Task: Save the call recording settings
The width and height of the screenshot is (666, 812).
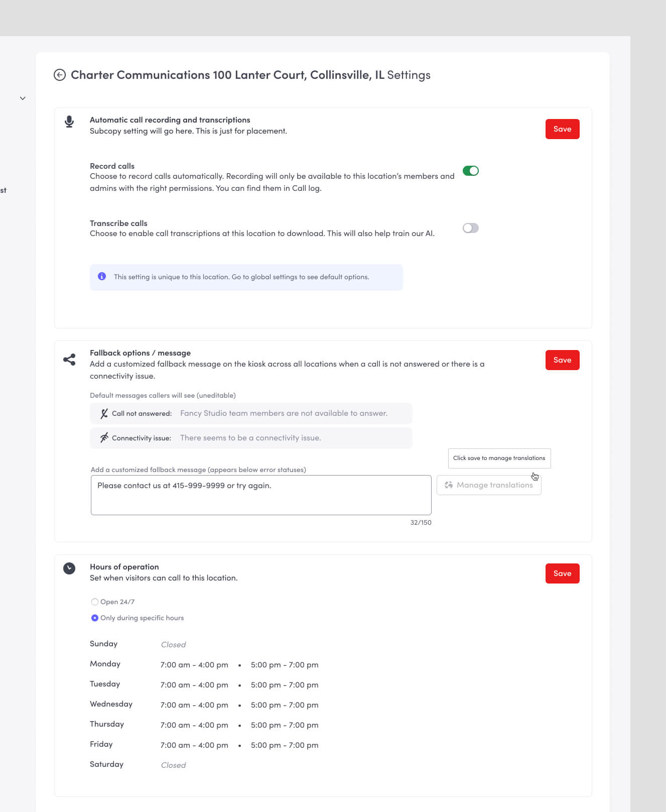Action: [562, 129]
